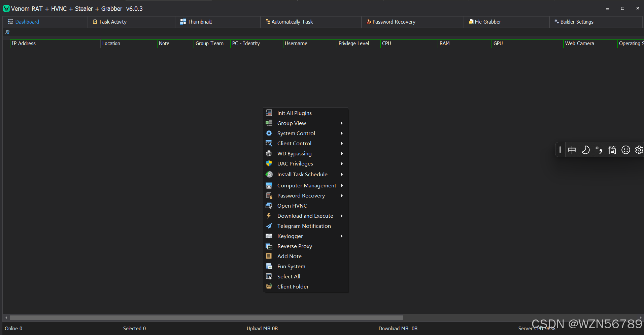Switch to the Dashboard tab
Viewport: 644px width, 335px height.
(45, 22)
